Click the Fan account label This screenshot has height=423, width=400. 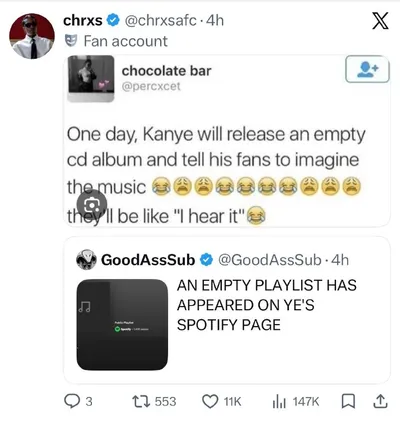(x=126, y=41)
